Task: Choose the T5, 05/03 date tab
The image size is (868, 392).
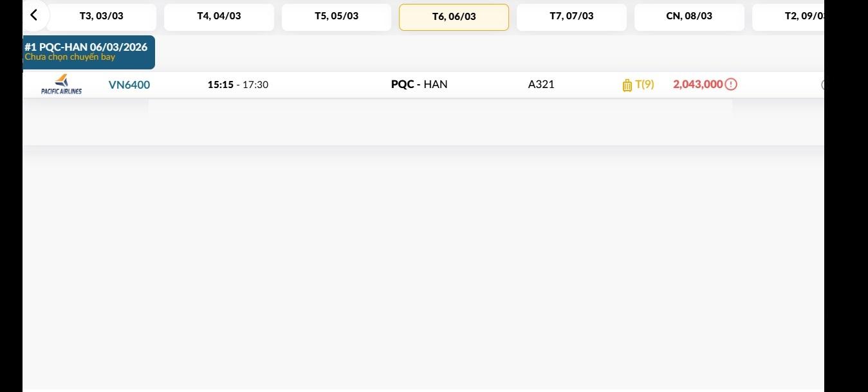Action: tap(337, 16)
